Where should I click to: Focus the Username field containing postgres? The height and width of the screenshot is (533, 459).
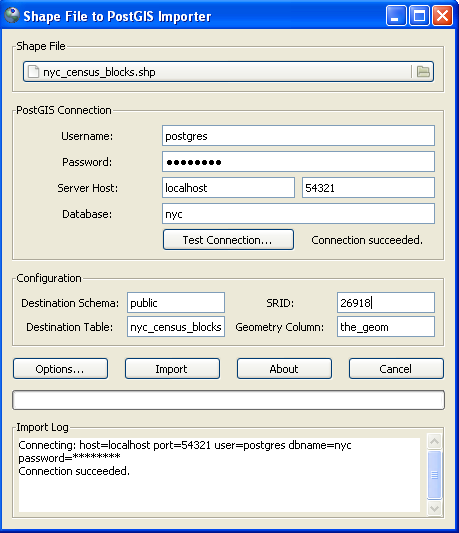coord(298,136)
